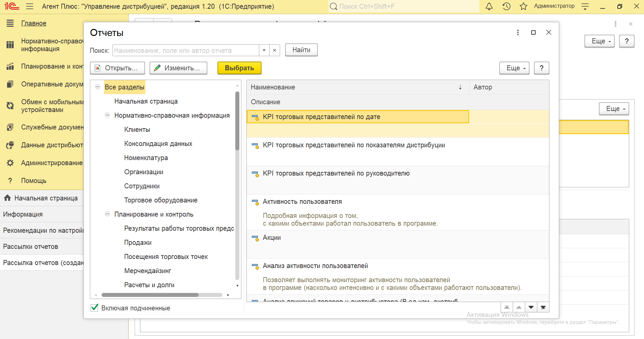Image resolution: width=644 pixels, height=339 pixels.
Task: Click the ? help button in background window
Action: [627, 41]
